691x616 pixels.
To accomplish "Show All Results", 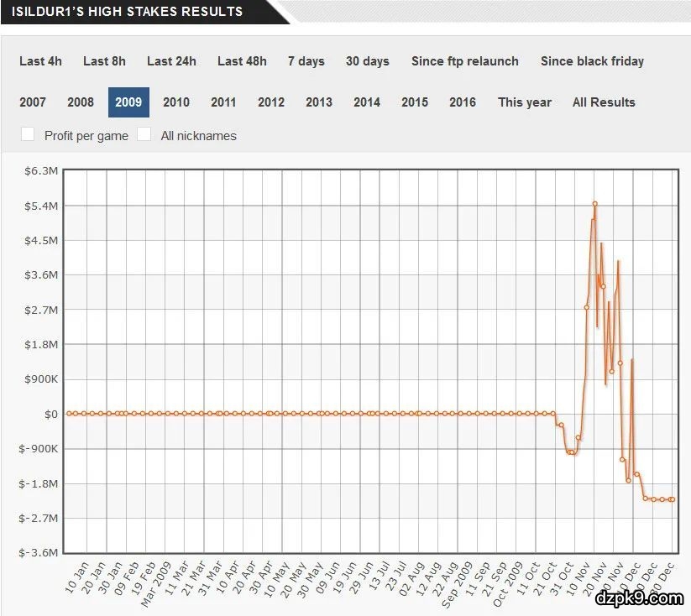I will (604, 102).
